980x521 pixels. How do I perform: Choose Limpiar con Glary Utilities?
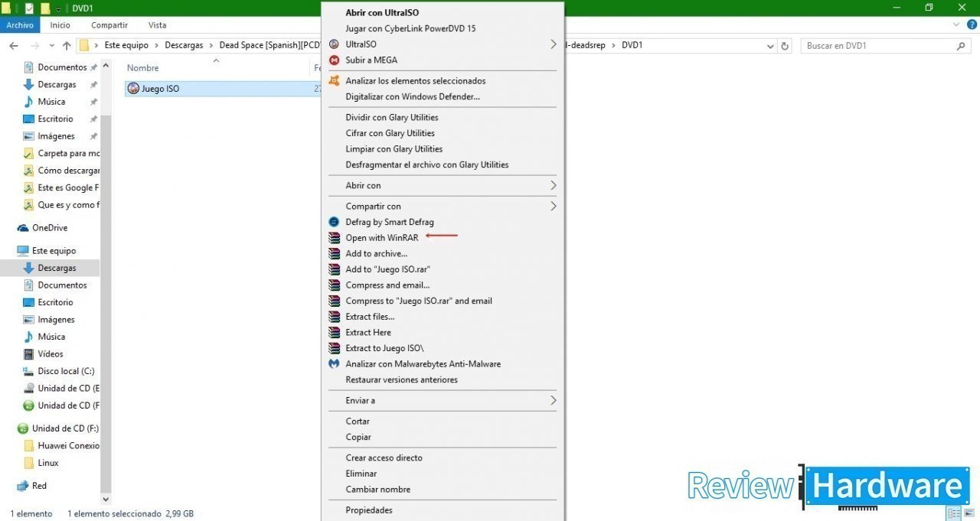point(394,148)
